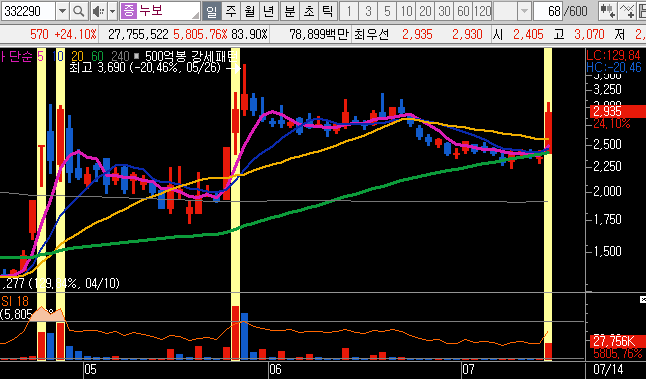Expand the stock code history dropdown
Viewport: 646px width, 379px height.
[x=62, y=11]
